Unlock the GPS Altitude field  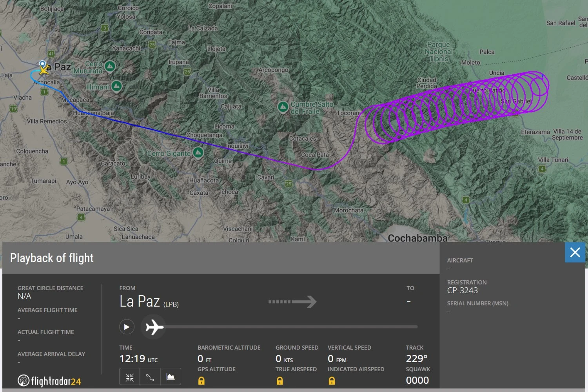point(201,381)
